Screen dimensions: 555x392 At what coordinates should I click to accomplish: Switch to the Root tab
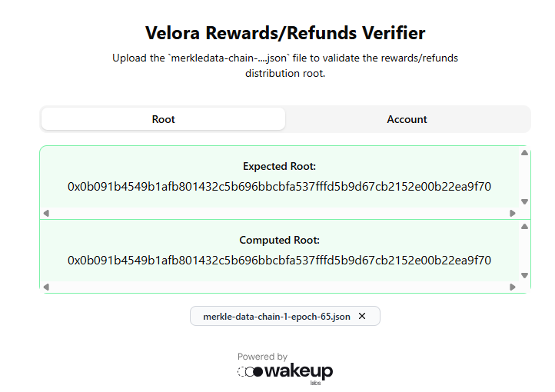pyautogui.click(x=163, y=119)
